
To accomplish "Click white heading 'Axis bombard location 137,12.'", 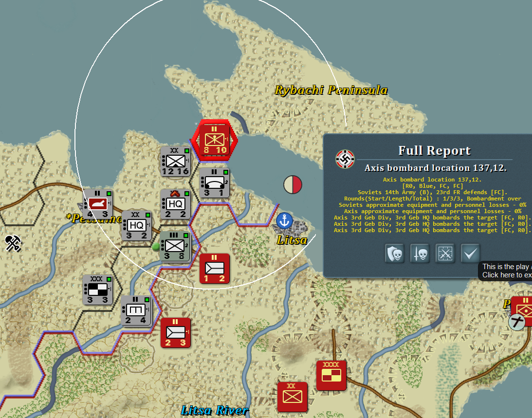I will pyautogui.click(x=435, y=168).
